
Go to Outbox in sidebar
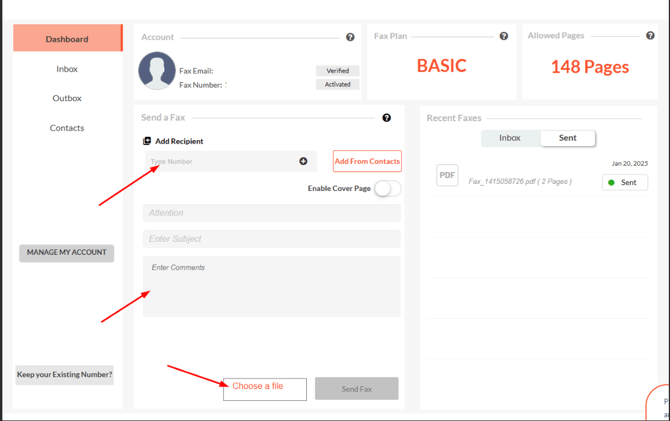tap(67, 98)
